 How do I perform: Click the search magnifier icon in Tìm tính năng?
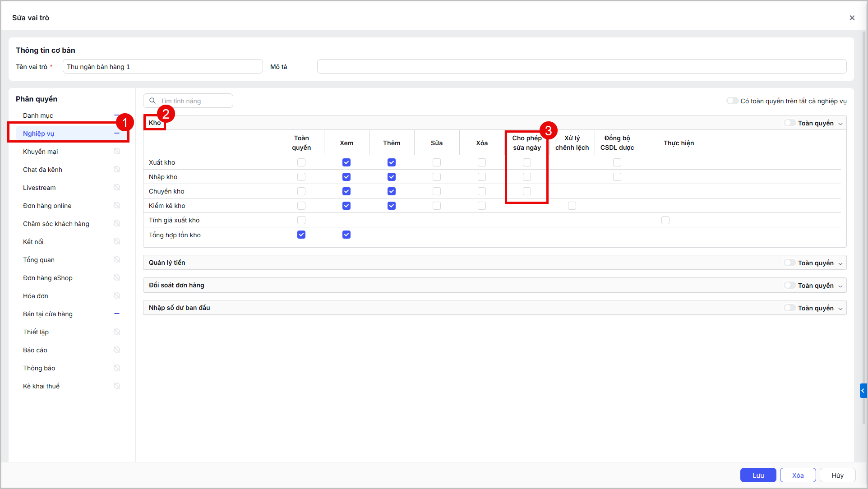pos(152,101)
